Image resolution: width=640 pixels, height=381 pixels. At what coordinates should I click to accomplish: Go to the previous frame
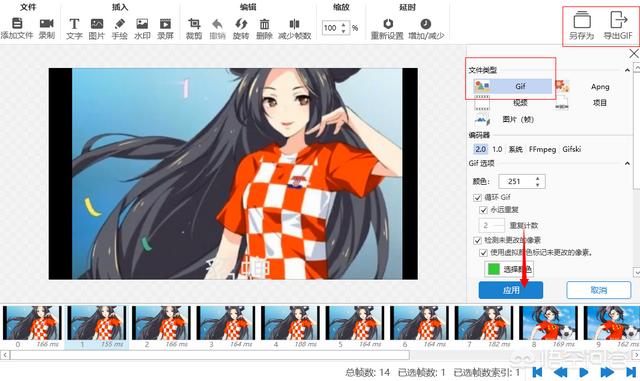pyautogui.click(x=560, y=372)
